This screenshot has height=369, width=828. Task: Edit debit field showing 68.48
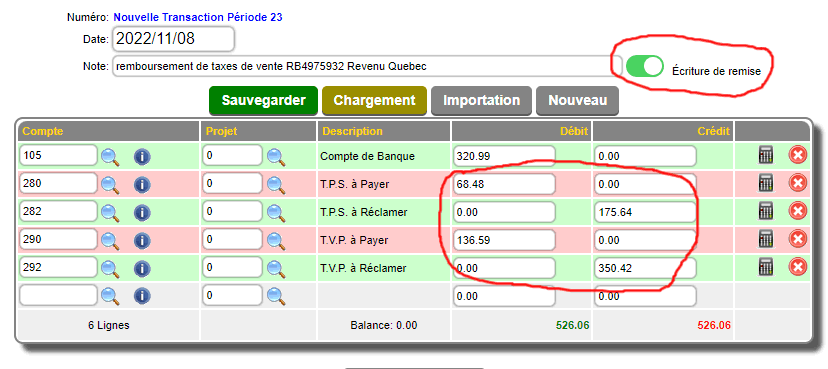coord(504,185)
